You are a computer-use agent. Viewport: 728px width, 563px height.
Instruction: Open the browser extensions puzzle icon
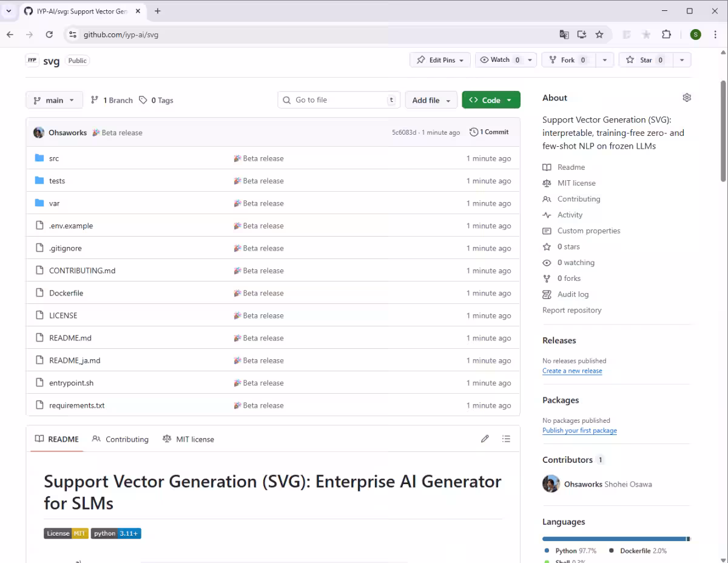[666, 35]
